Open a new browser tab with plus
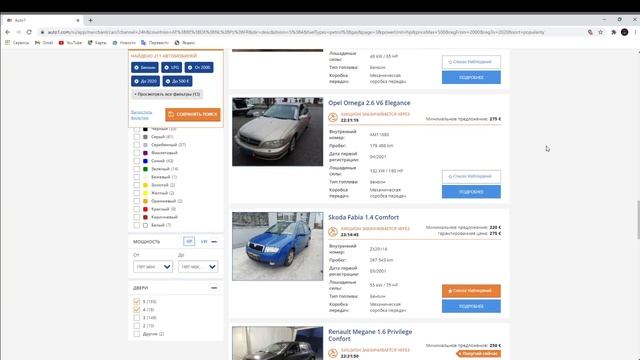The height and width of the screenshot is (360, 640). tap(90, 20)
